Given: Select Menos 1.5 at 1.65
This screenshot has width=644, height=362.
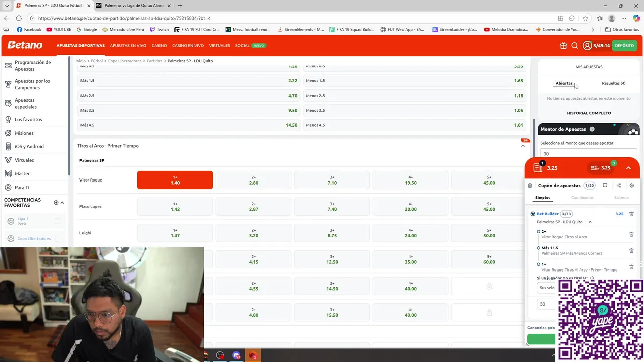Looking at the screenshot, I should pos(415,81).
